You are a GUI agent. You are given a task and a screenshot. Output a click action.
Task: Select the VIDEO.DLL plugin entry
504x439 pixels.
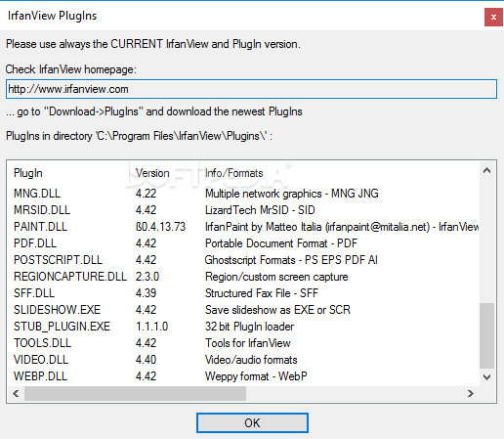coord(243,360)
